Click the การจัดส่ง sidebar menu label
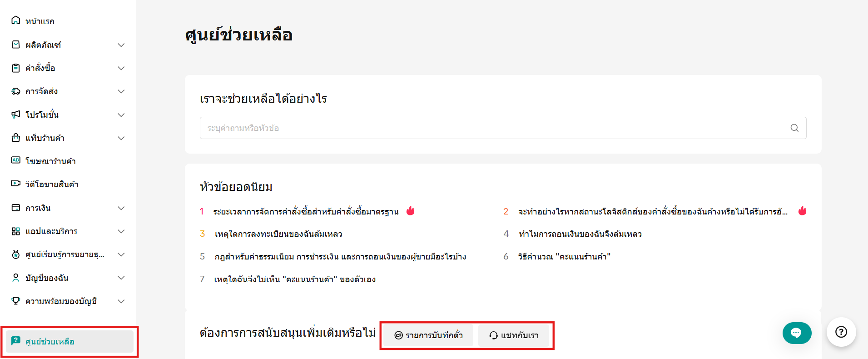The height and width of the screenshot is (359, 868). (42, 91)
